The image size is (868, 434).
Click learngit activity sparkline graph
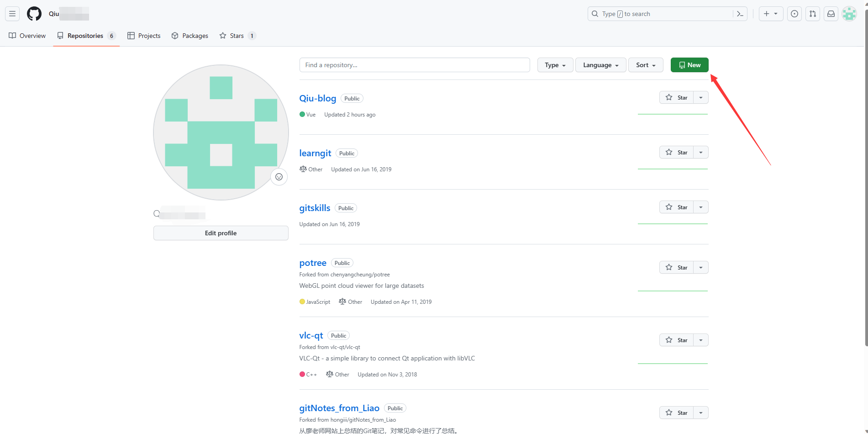click(673, 169)
